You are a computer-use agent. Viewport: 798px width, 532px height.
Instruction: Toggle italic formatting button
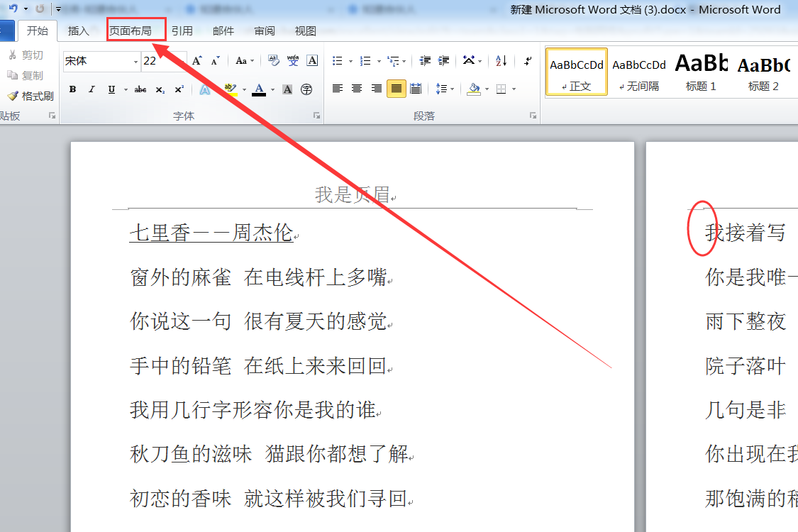pos(92,89)
